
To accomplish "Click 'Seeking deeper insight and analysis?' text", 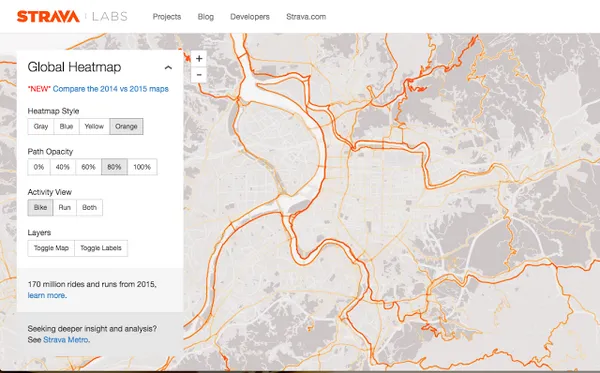I will (x=92, y=329).
